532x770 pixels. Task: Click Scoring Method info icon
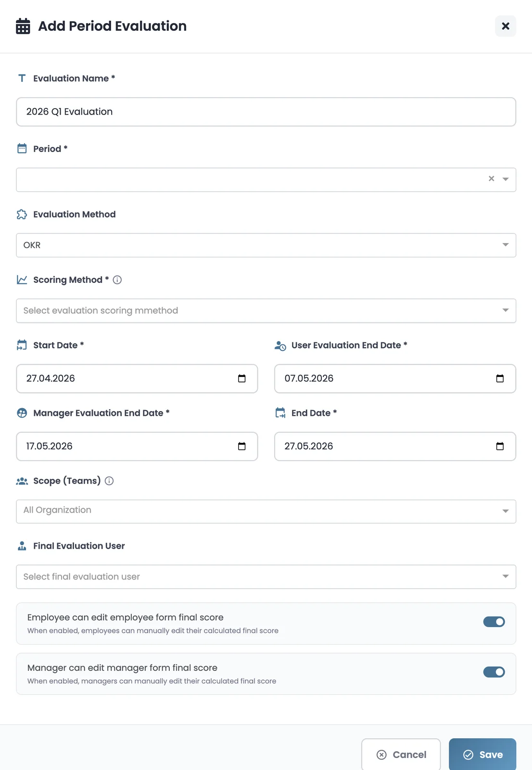pyautogui.click(x=117, y=280)
